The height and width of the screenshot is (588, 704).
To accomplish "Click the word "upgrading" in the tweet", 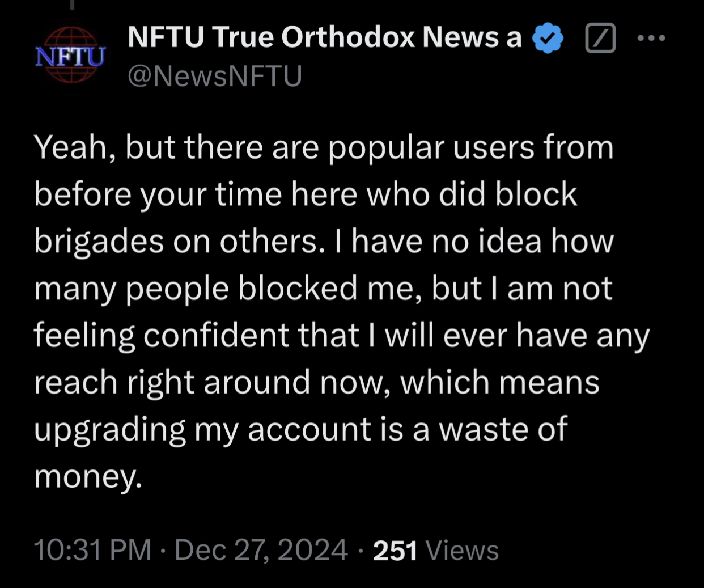I will tap(110, 429).
